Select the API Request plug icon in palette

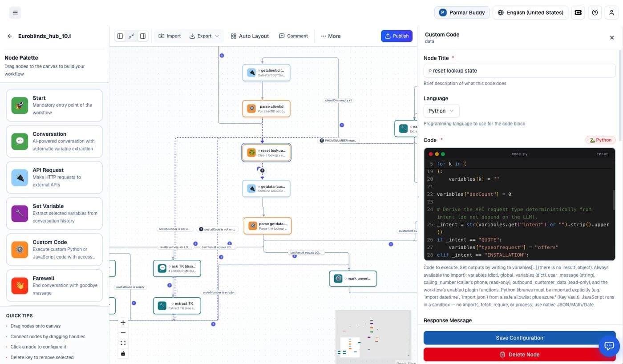point(20,178)
